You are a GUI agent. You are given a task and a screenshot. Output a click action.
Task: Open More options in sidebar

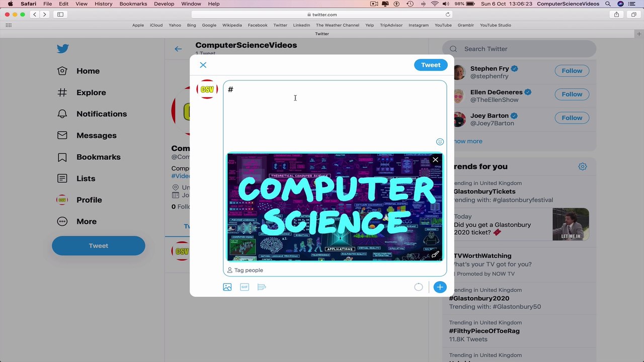coord(76,222)
